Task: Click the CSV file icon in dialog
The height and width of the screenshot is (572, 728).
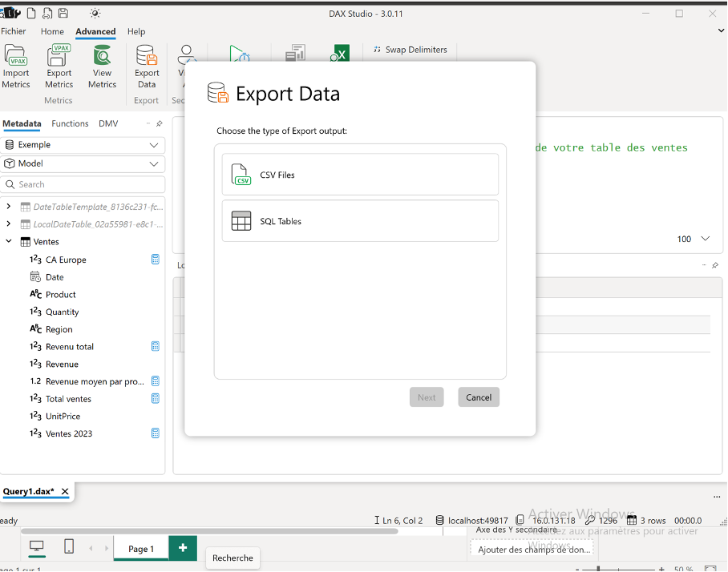Action: pyautogui.click(x=241, y=175)
